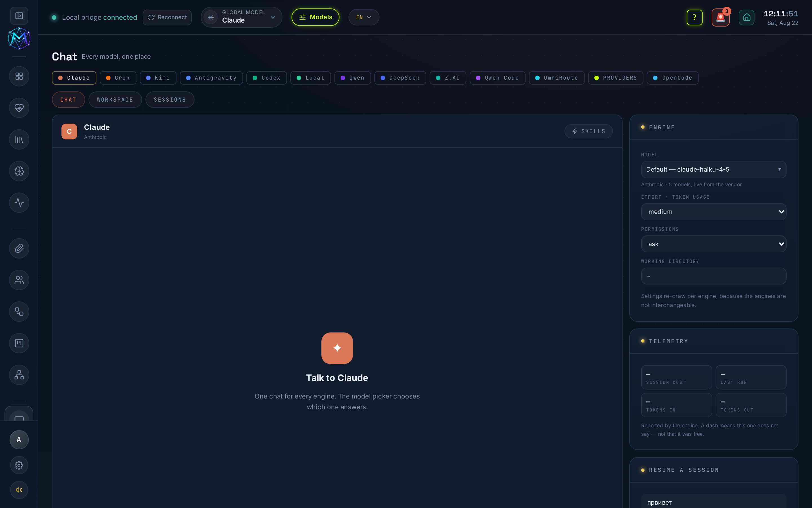Click the Working Directory input field

tap(714, 276)
